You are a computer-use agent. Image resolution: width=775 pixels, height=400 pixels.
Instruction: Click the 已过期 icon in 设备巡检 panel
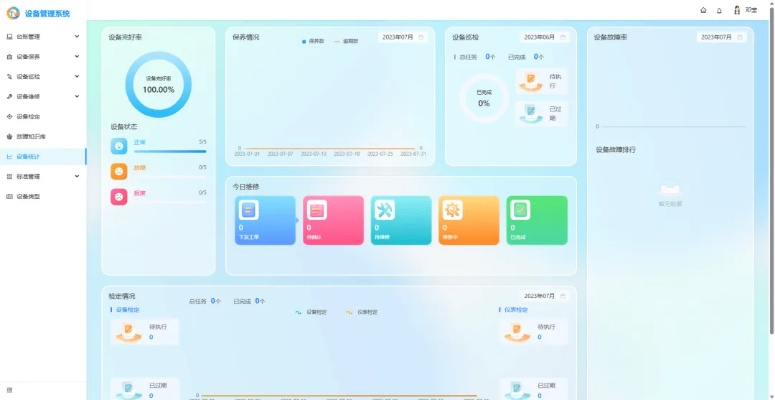click(531, 115)
